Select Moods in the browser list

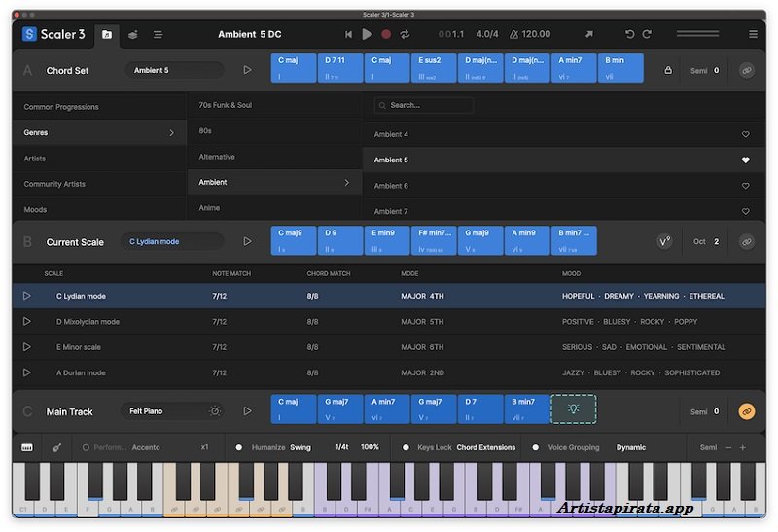(x=35, y=209)
